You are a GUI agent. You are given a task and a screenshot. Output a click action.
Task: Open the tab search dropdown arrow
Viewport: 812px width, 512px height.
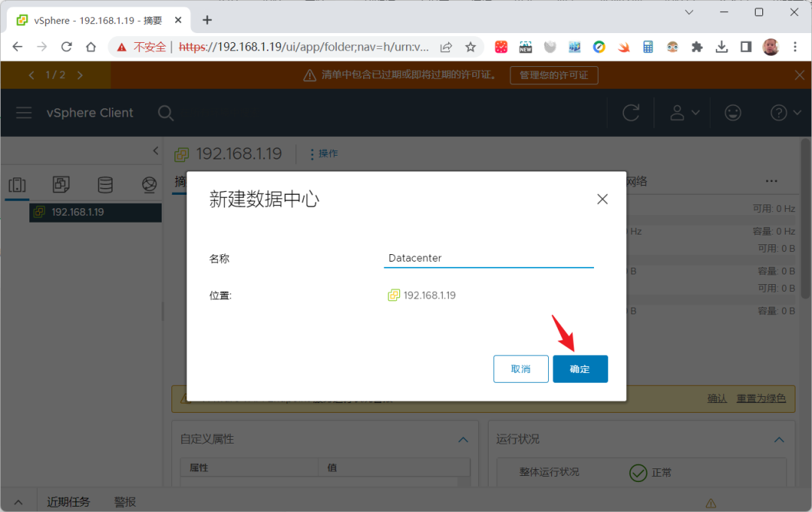tap(689, 12)
